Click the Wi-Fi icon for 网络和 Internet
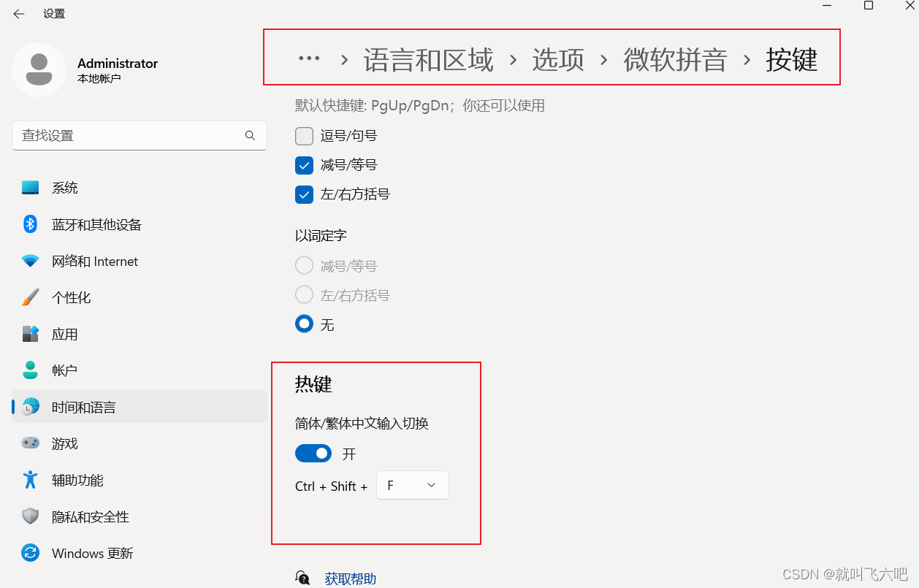 click(x=30, y=261)
